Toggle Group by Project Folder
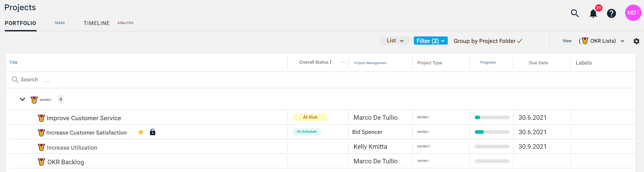Image resolution: width=644 pixels, height=172 pixels. (488, 41)
